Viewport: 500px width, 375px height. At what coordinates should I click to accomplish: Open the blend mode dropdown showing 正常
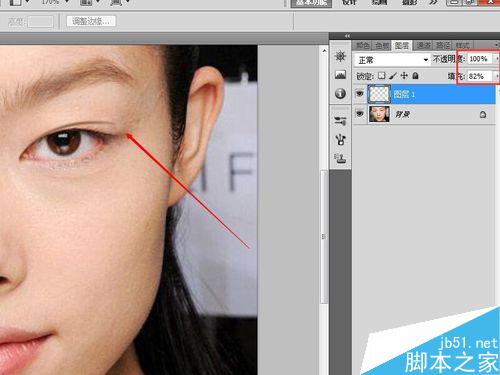[392, 60]
